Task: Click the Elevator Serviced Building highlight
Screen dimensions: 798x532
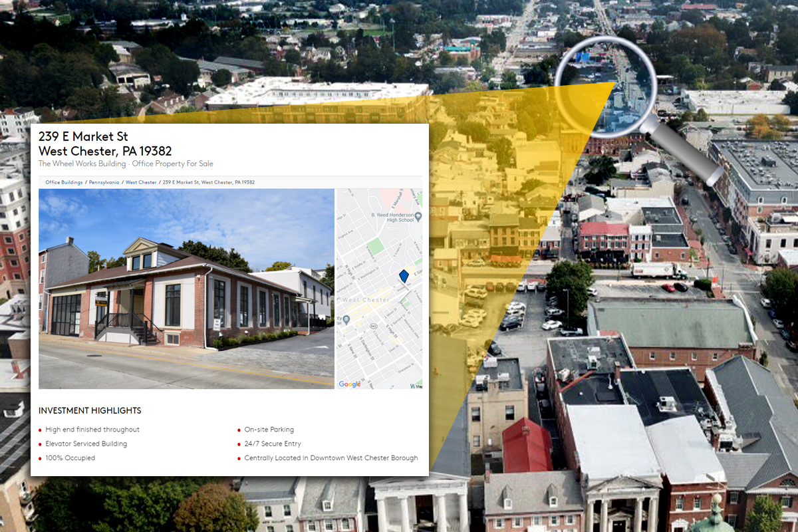Action: pos(86,444)
